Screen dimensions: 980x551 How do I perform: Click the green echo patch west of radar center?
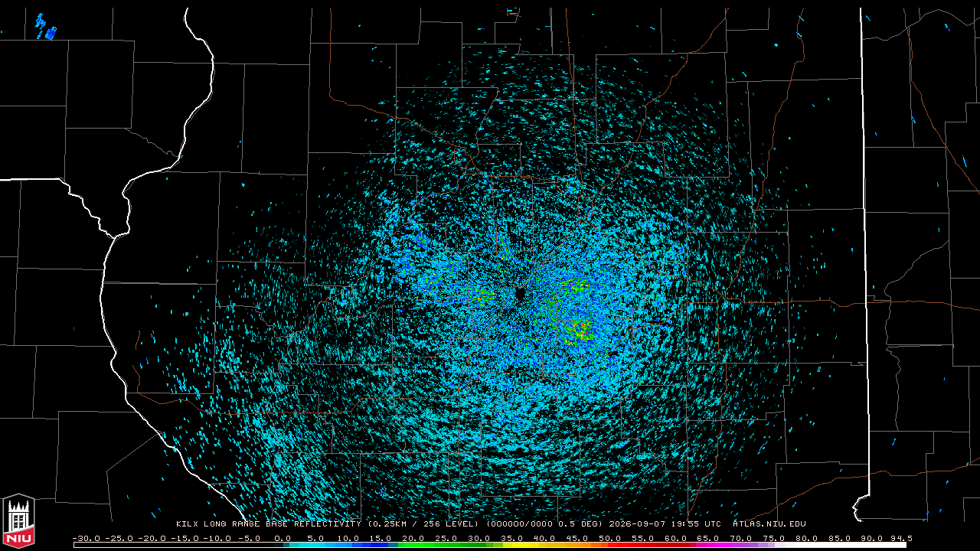pyautogui.click(x=483, y=292)
